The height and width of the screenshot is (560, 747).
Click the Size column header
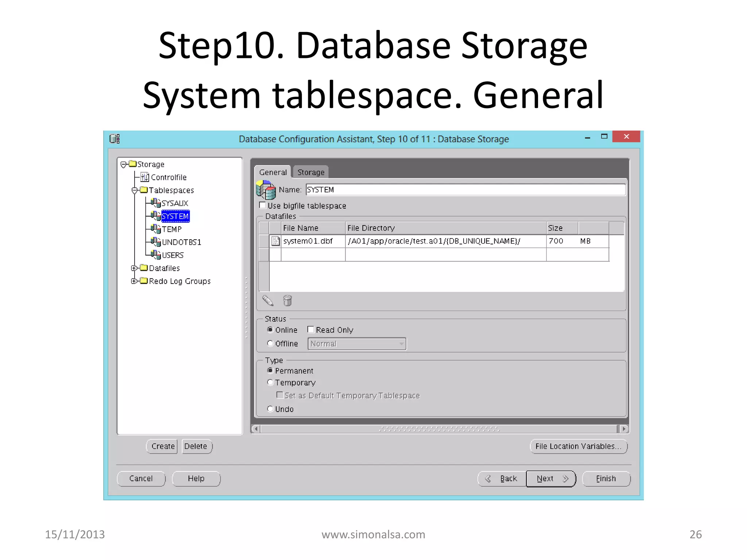point(562,228)
